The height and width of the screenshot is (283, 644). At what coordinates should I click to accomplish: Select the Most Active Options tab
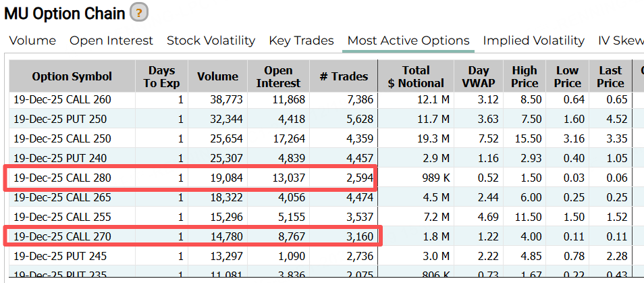[408, 41]
